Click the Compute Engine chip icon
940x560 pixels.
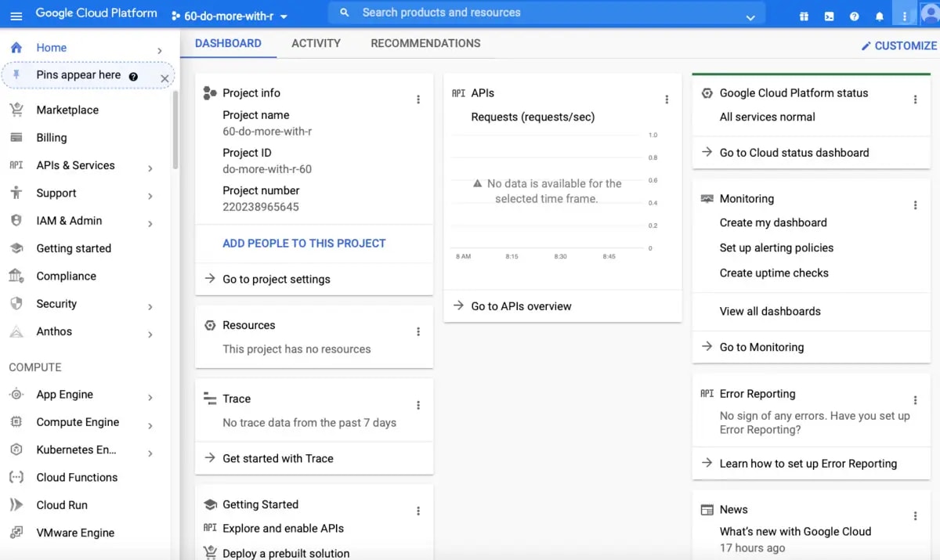pos(16,422)
